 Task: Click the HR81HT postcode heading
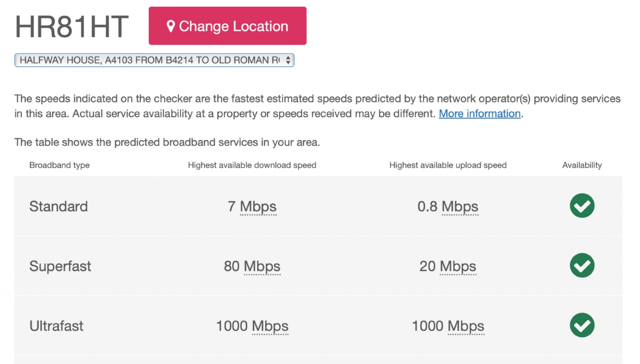pyautogui.click(x=72, y=26)
